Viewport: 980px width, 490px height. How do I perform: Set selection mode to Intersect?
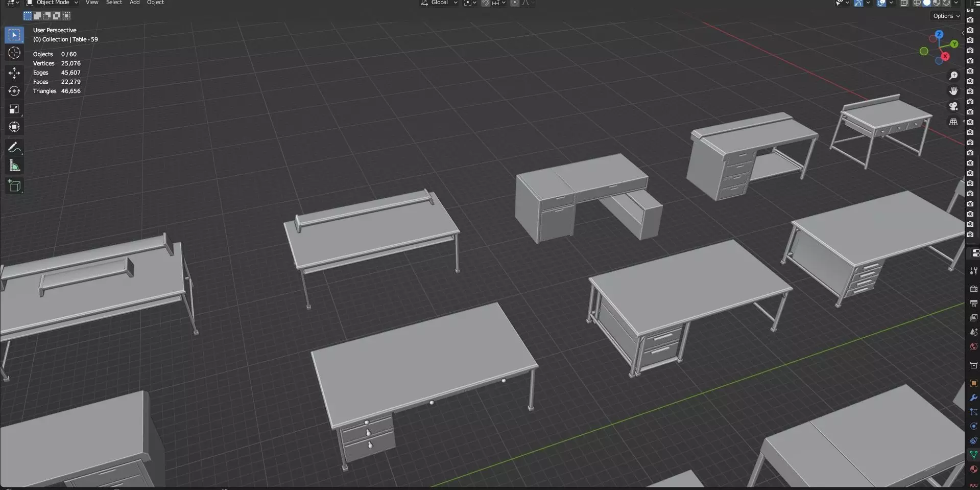[66, 16]
